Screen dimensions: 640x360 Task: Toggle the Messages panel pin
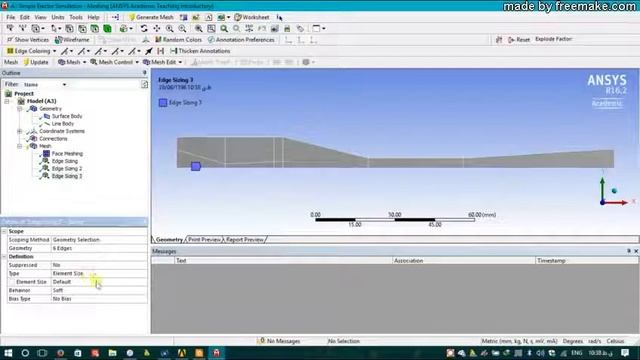coord(629,251)
